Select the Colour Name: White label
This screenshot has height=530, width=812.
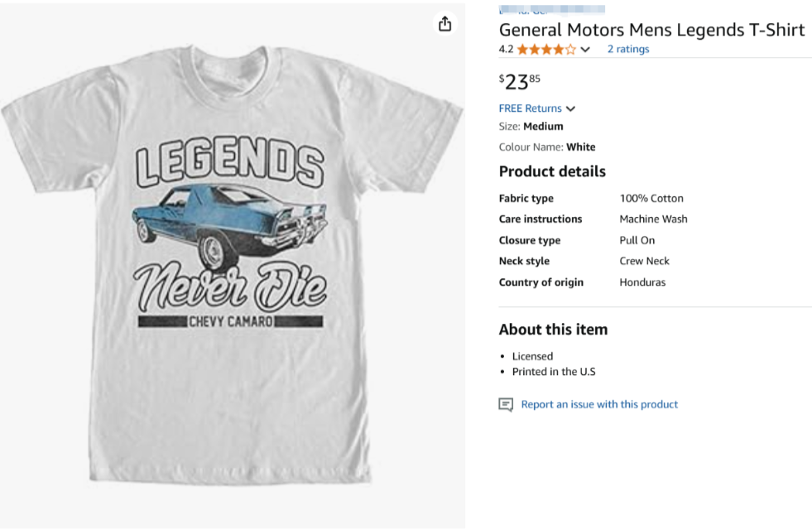point(547,147)
